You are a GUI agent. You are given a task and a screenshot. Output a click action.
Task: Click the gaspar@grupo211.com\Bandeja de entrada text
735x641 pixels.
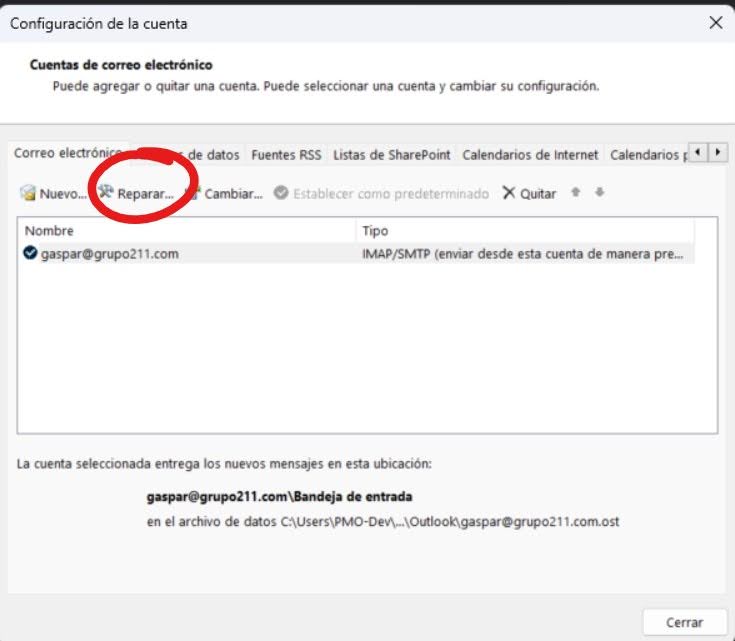(x=279, y=497)
